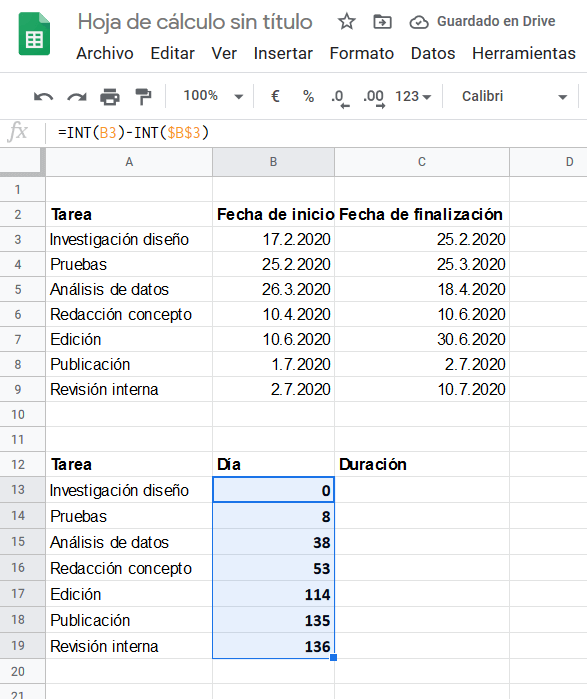Select cell with date 17.2.2020
The image size is (587, 699).
pos(273,239)
